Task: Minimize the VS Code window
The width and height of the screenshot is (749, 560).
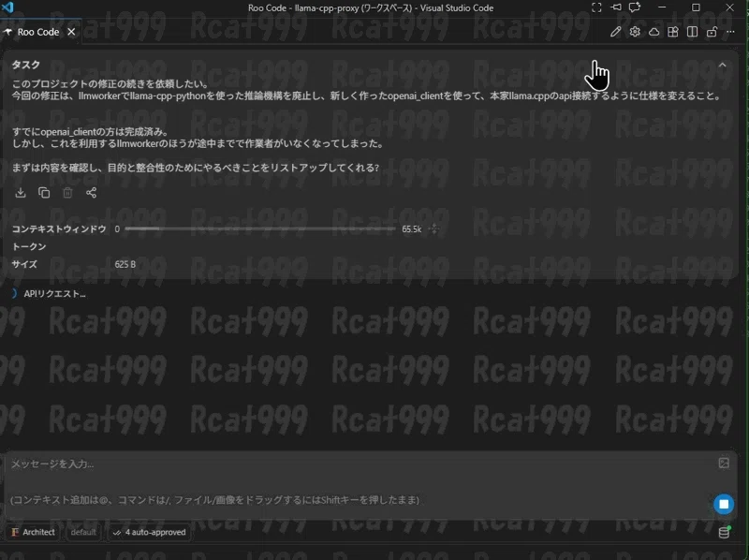Action: coord(662,7)
